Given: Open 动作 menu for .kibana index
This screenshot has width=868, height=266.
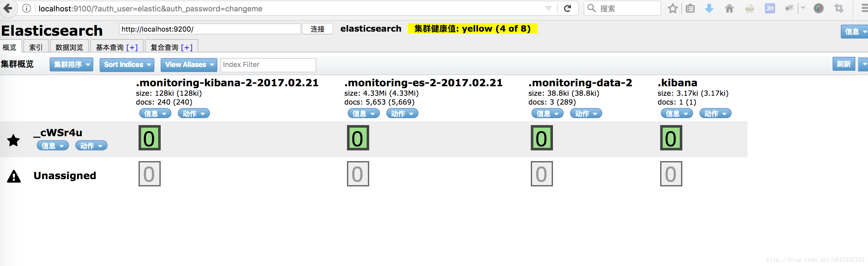Looking at the screenshot, I should click(715, 113).
